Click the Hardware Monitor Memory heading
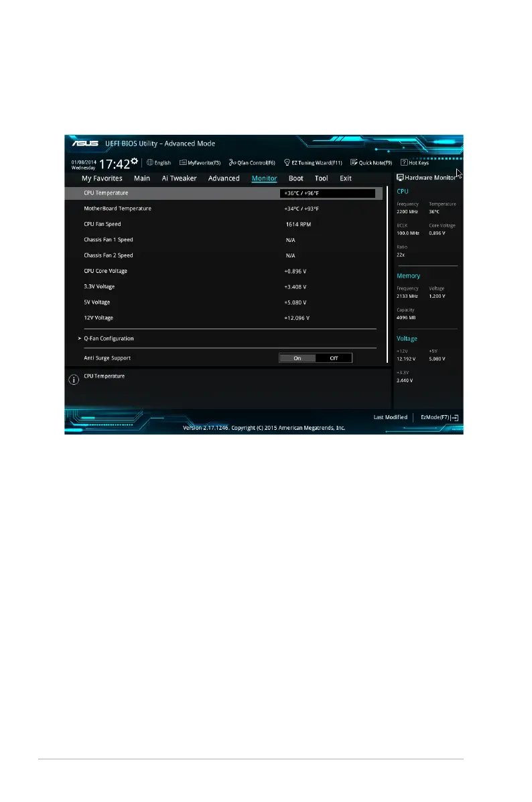The image size is (532, 802). (x=408, y=276)
